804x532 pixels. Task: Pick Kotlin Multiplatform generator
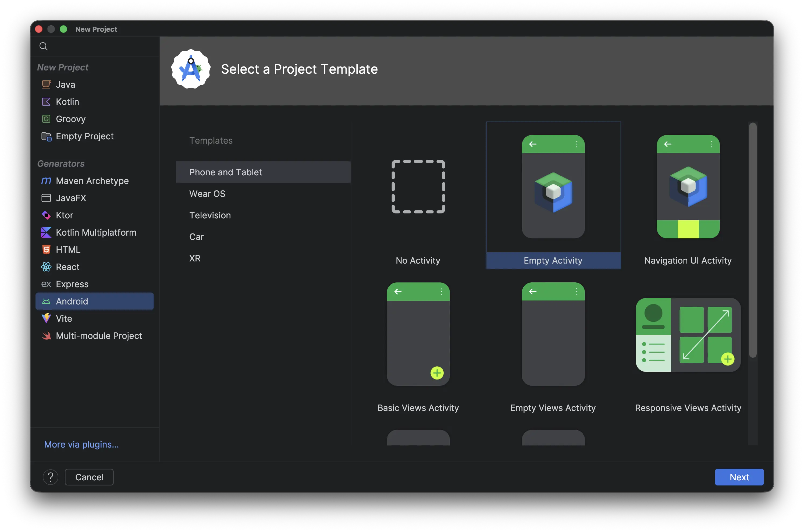(95, 232)
